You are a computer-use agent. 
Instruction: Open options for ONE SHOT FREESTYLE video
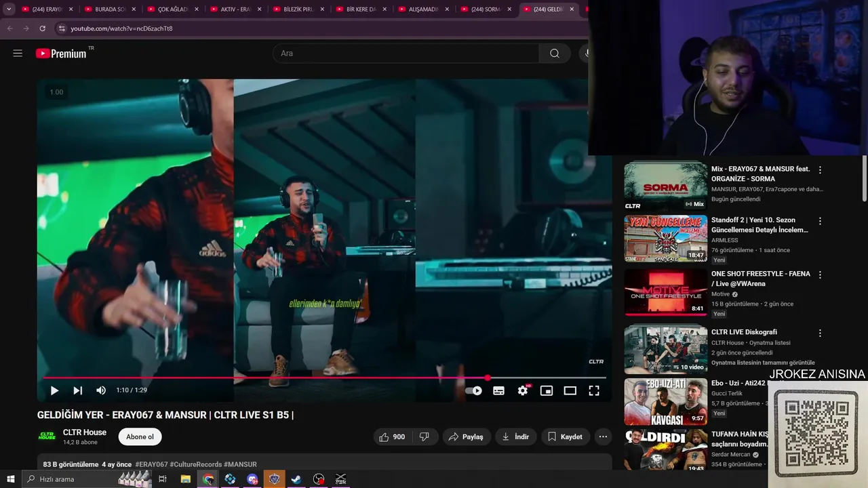click(x=820, y=274)
